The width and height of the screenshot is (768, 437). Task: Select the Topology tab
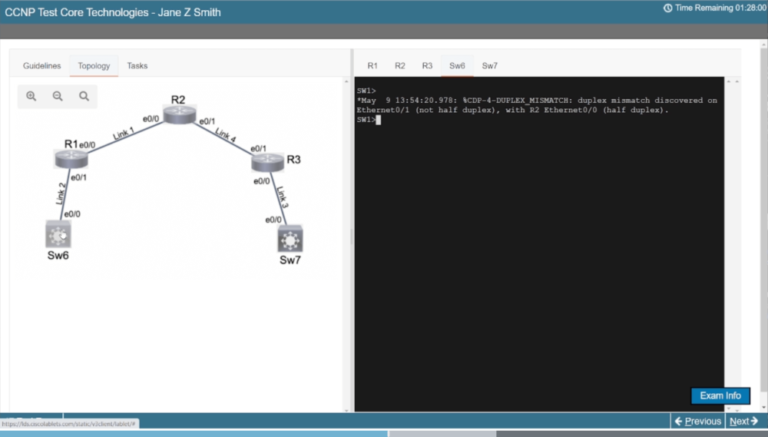click(94, 66)
